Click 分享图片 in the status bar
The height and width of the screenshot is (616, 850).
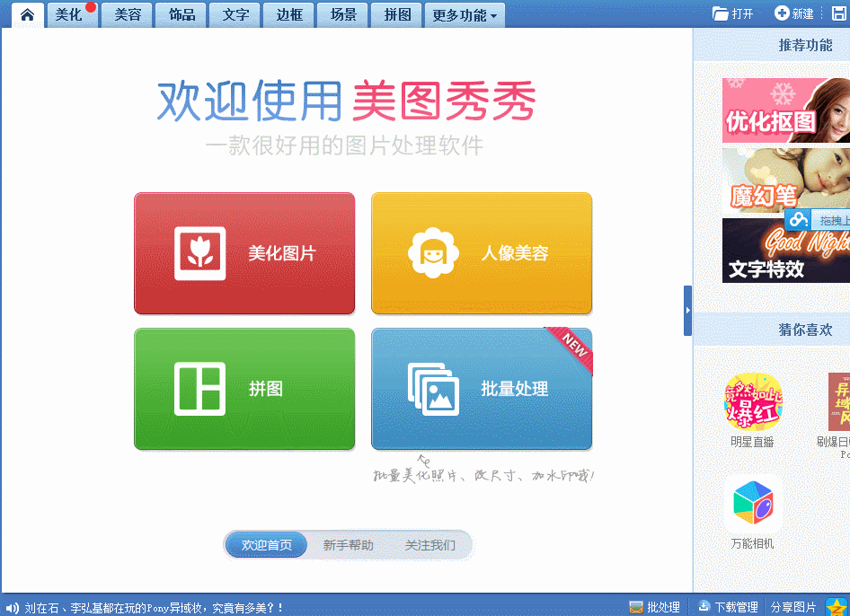pyautogui.click(x=793, y=607)
